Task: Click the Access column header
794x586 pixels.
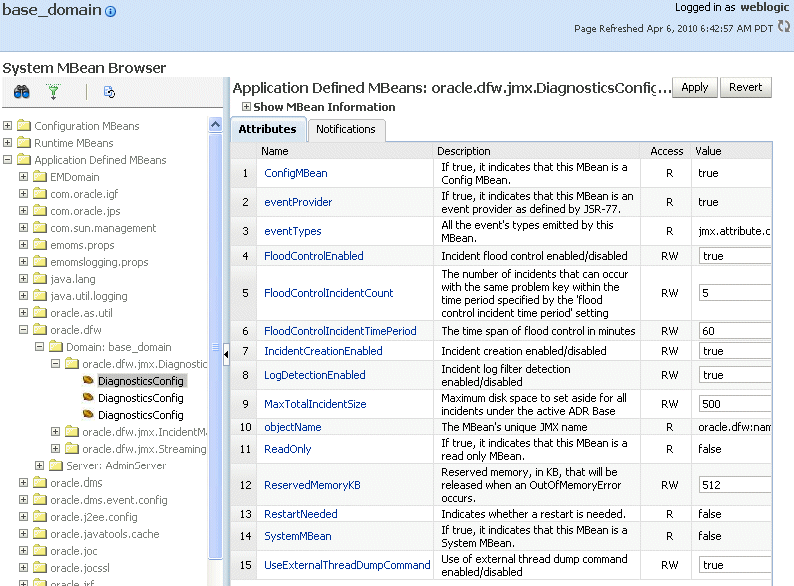Action: click(666, 151)
